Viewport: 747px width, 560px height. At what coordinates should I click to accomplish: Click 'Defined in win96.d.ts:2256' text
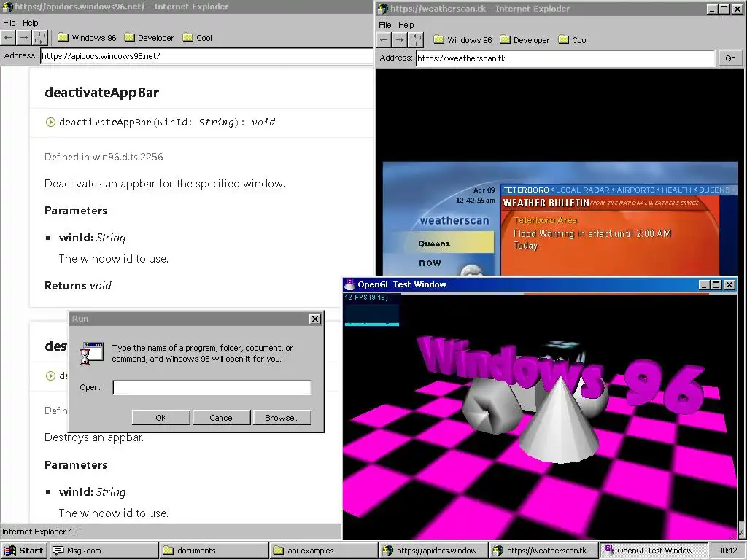click(104, 157)
